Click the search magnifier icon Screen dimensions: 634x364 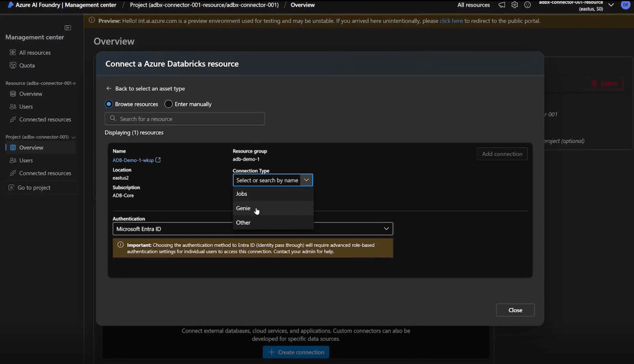[x=113, y=119]
